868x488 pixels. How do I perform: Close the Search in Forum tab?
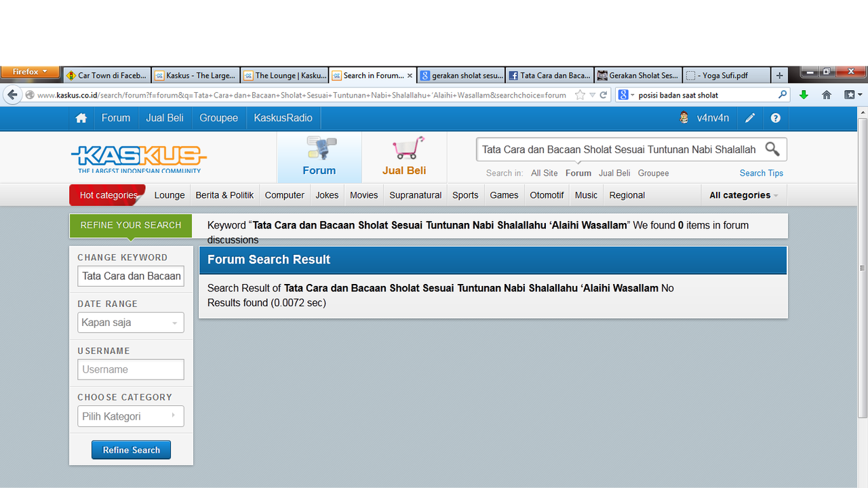pos(410,75)
